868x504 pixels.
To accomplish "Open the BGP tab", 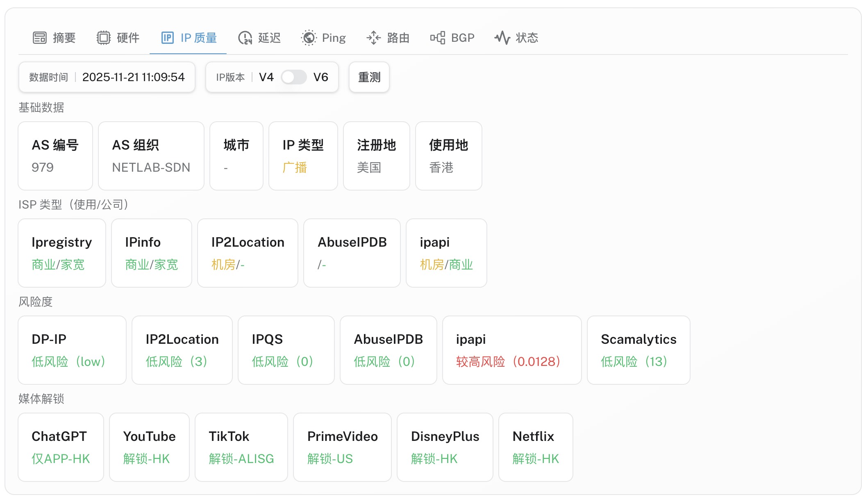I will 462,38.
